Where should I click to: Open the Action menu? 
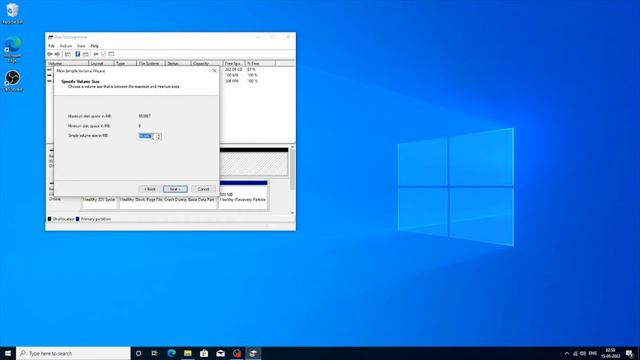point(66,46)
